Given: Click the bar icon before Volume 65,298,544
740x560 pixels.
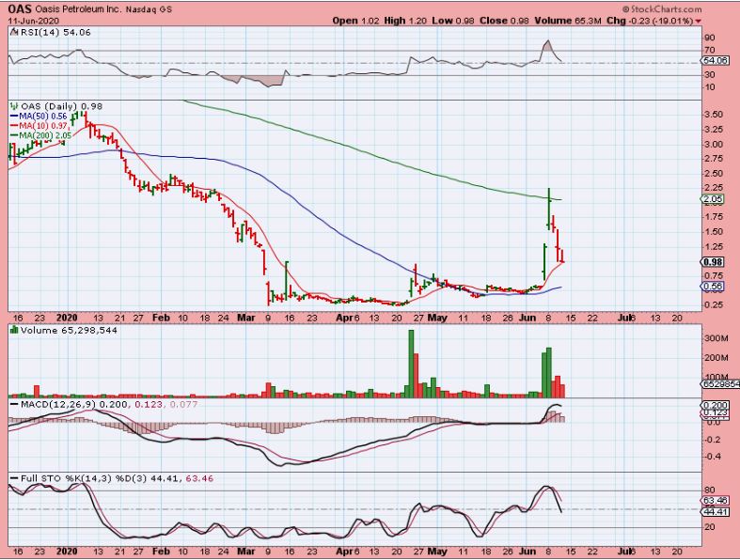Looking at the screenshot, I should (14, 330).
